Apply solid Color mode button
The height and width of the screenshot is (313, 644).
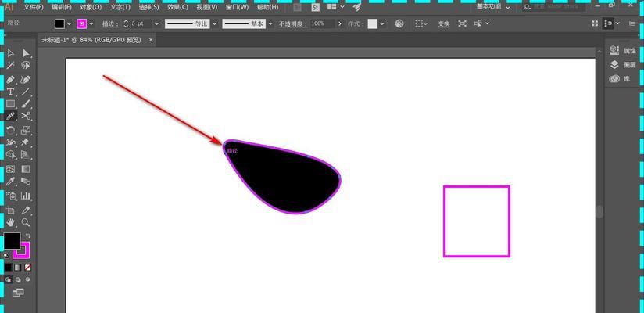[9, 268]
